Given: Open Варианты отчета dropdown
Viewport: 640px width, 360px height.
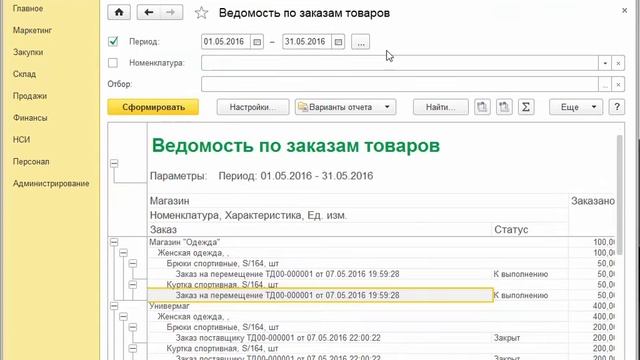Looking at the screenshot, I should pos(345,107).
